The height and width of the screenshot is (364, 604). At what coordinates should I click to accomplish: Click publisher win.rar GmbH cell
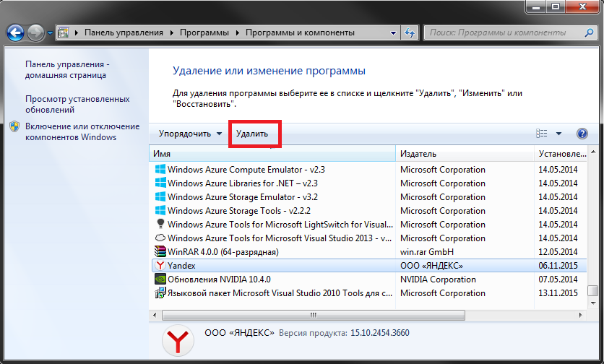pos(427,252)
